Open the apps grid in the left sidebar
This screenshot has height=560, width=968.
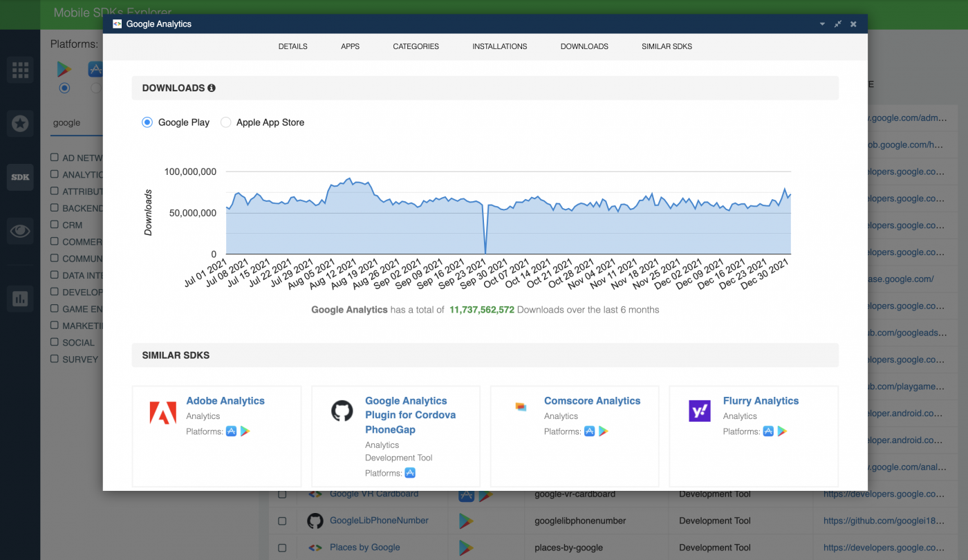[x=20, y=70]
